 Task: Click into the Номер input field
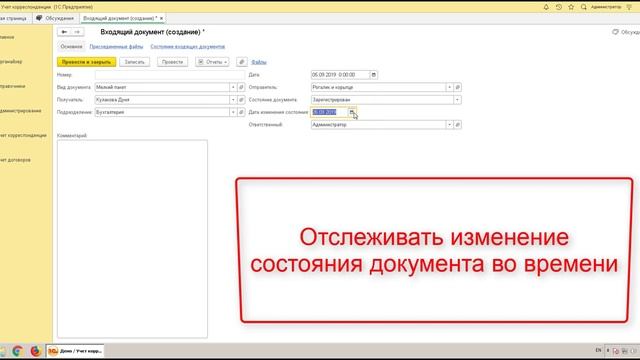click(170, 75)
